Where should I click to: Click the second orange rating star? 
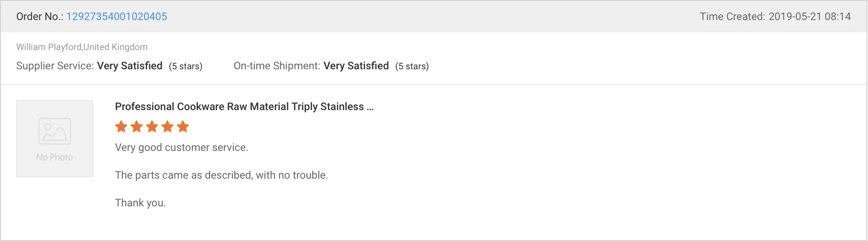click(x=137, y=126)
